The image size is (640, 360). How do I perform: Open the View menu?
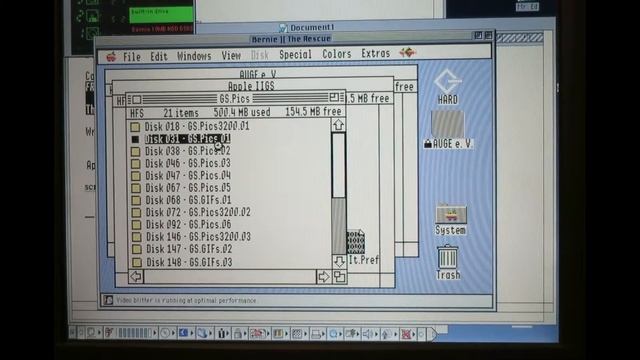click(x=231, y=56)
